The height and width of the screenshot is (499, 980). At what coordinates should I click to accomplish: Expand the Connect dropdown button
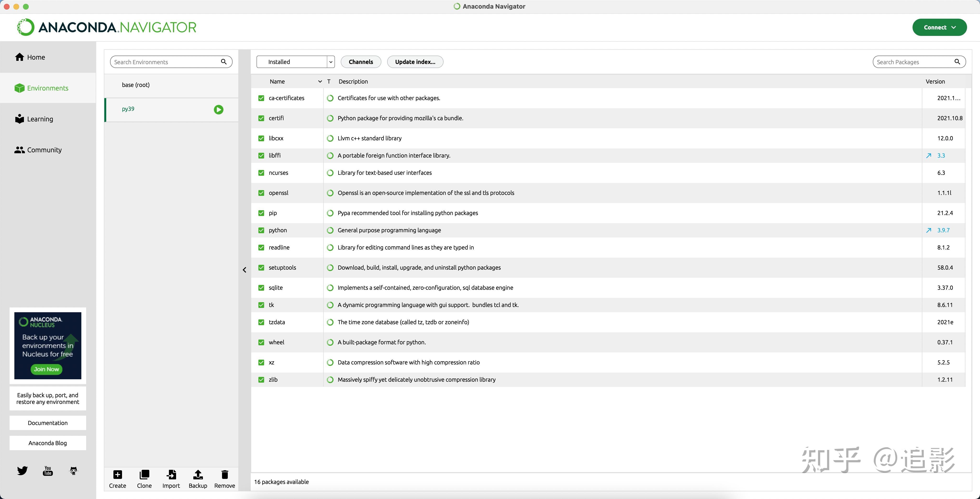click(x=939, y=27)
